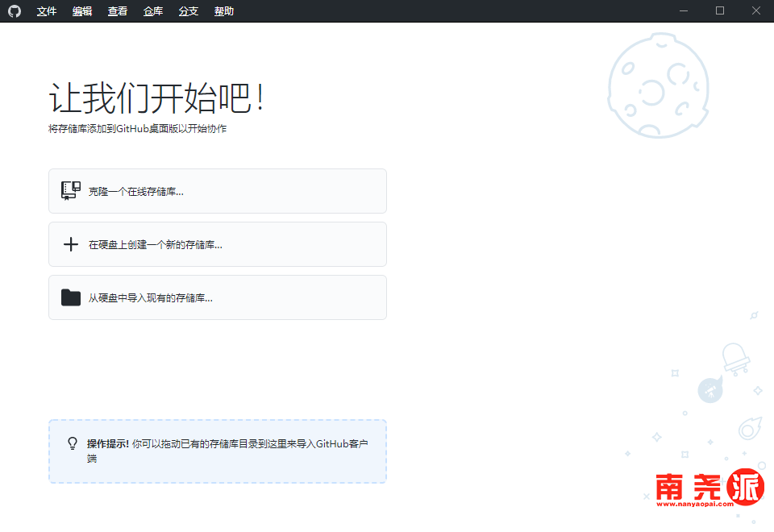Choose 从硬盘中导入现有的存储库
774x532 pixels.
[217, 297]
